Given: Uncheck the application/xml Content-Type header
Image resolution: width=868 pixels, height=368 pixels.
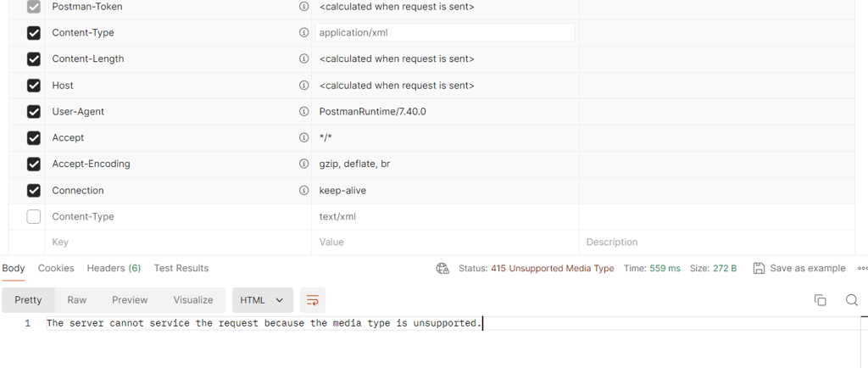Looking at the screenshot, I should pos(34,33).
